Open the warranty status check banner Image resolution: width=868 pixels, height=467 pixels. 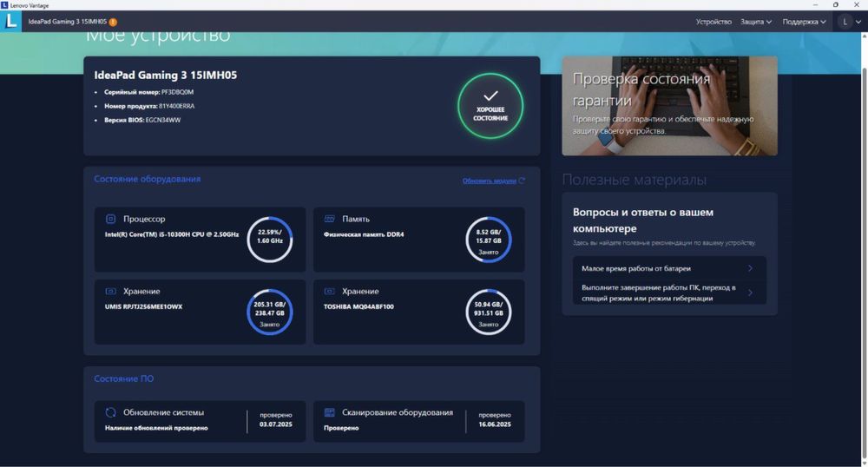coord(669,106)
